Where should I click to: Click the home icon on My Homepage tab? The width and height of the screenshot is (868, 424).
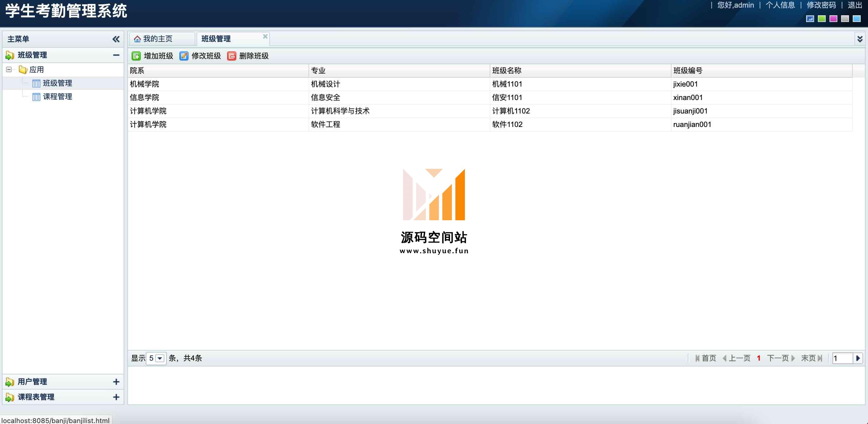tap(137, 39)
